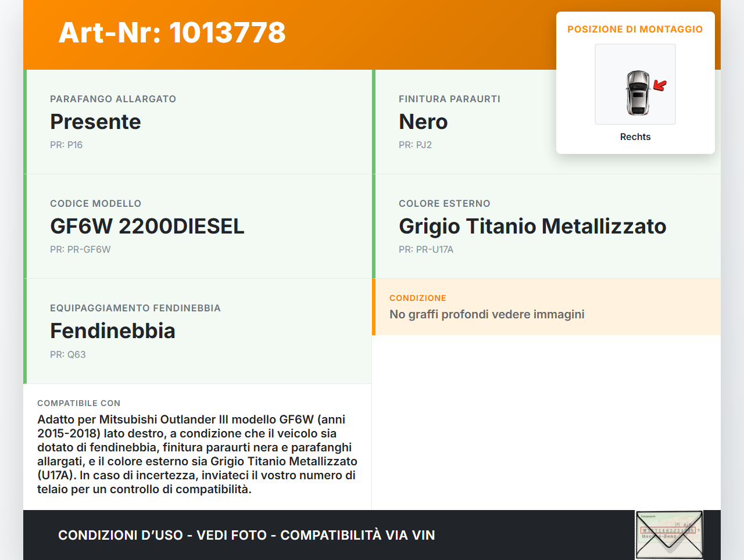Select the GF6W 2200DIESEL model code

[147, 227]
